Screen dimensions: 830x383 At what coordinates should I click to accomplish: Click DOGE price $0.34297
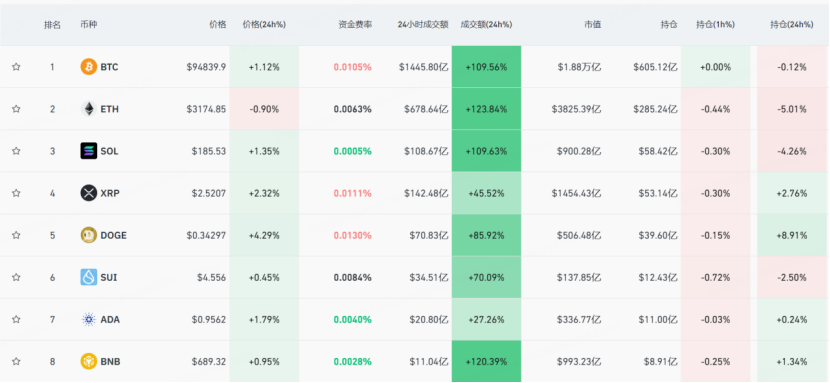pos(206,235)
